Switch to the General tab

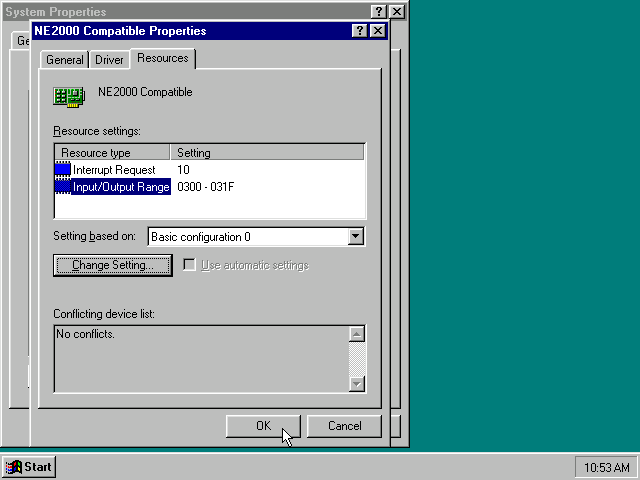point(64,60)
